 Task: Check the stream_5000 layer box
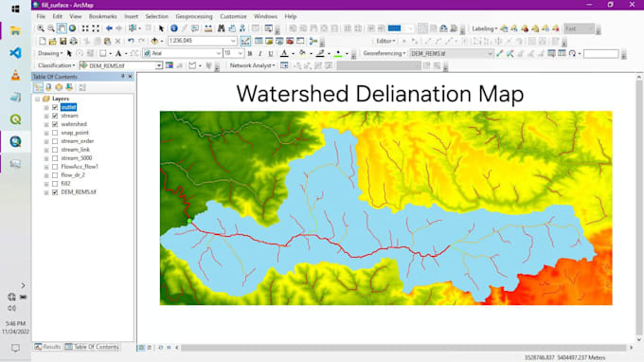[55, 158]
